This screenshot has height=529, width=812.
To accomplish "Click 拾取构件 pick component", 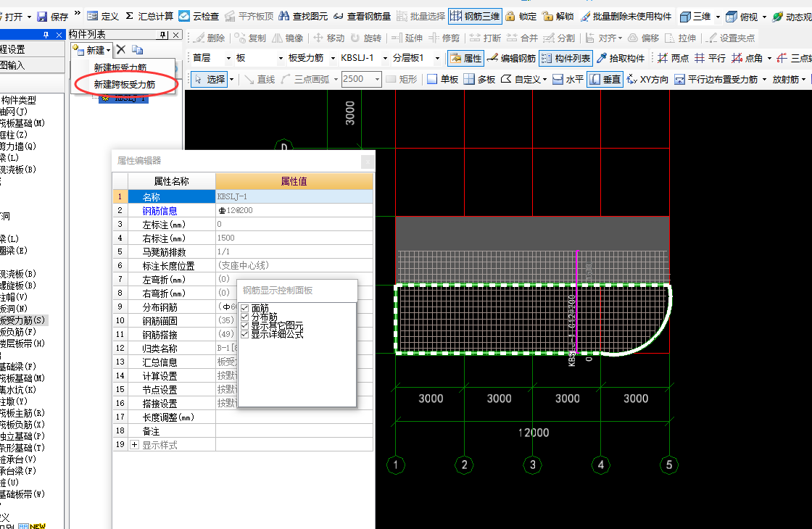I will 621,59.
